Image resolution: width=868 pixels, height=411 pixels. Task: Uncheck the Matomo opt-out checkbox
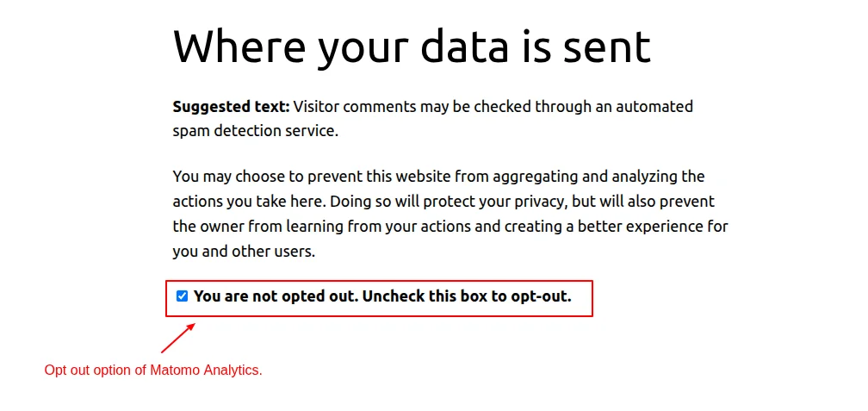[x=182, y=296]
